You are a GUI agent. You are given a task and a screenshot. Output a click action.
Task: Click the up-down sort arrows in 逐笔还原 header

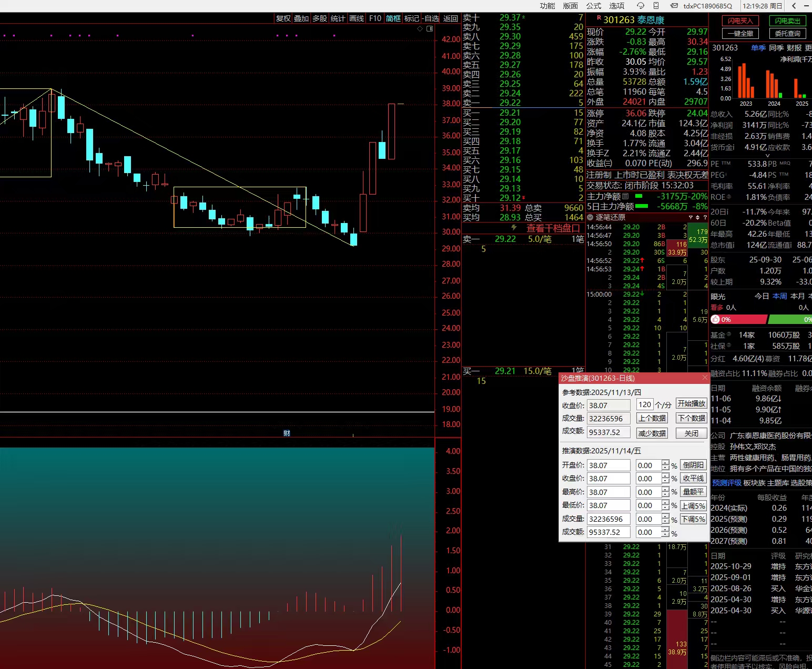(x=698, y=217)
